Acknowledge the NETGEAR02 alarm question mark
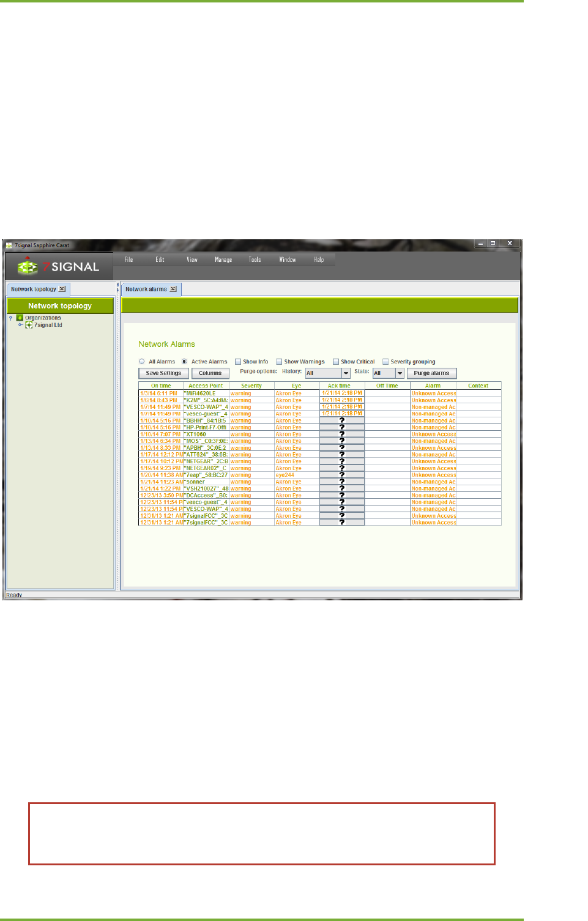This screenshot has height=921, width=588. (342, 468)
